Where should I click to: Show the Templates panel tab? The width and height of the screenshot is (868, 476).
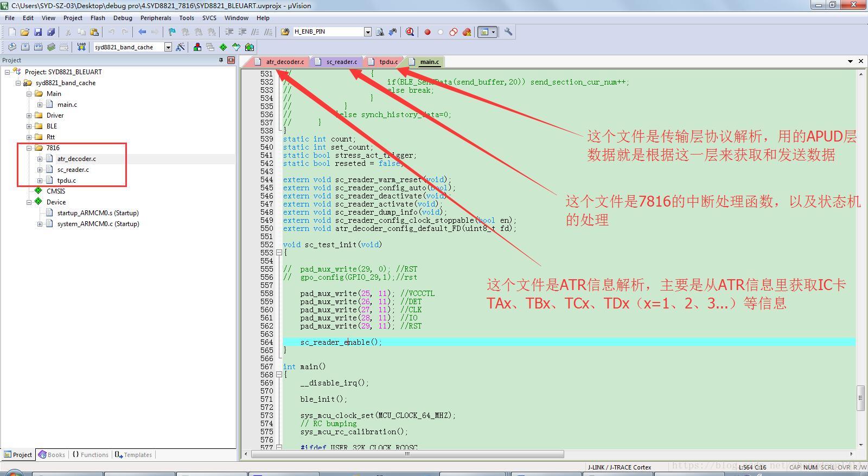(133, 455)
